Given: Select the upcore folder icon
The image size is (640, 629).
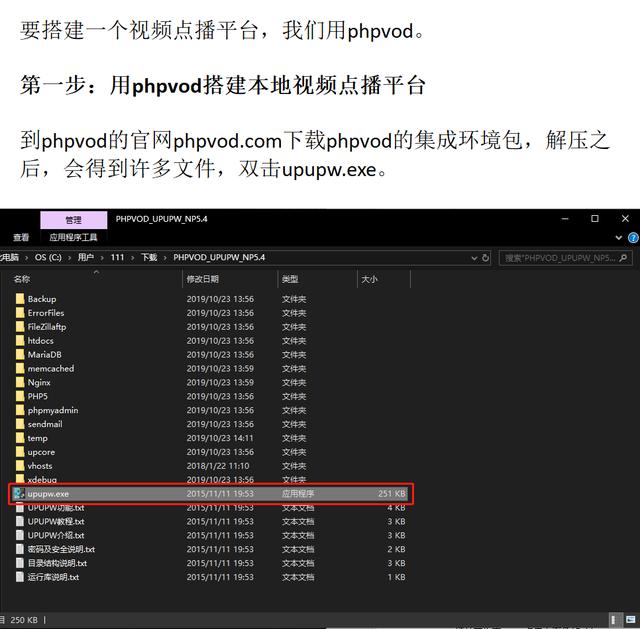Looking at the screenshot, I should tap(20, 452).
